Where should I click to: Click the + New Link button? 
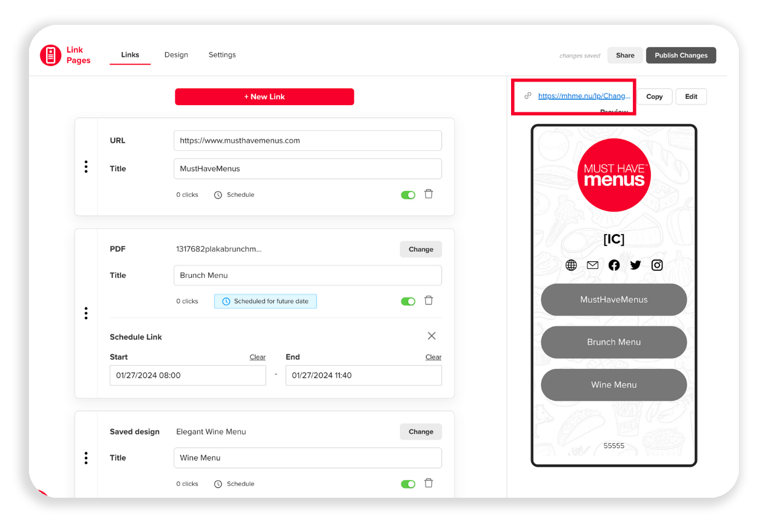pyautogui.click(x=264, y=96)
